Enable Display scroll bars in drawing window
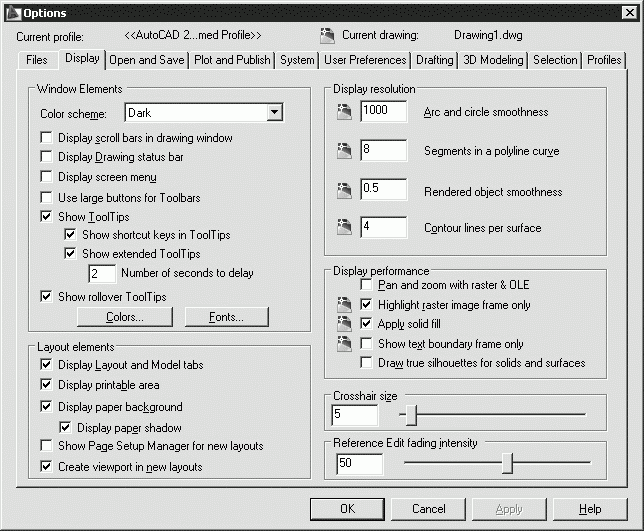The image size is (644, 531). [46, 138]
